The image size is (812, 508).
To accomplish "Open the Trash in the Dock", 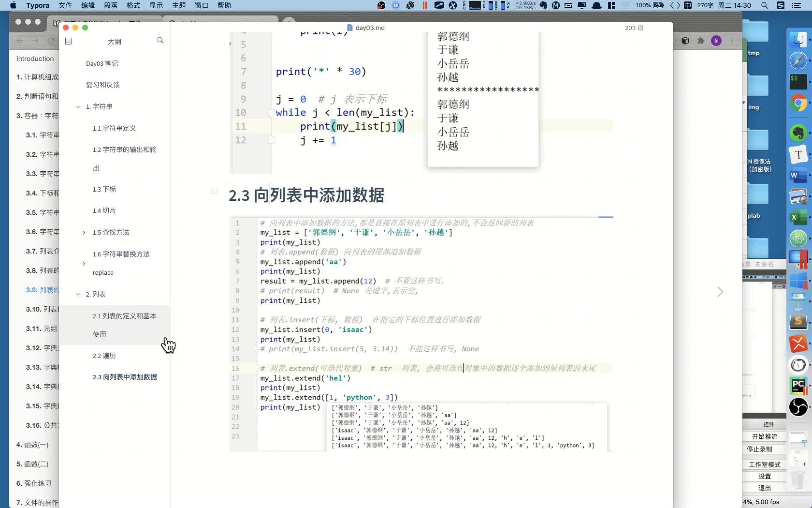I will [798, 479].
